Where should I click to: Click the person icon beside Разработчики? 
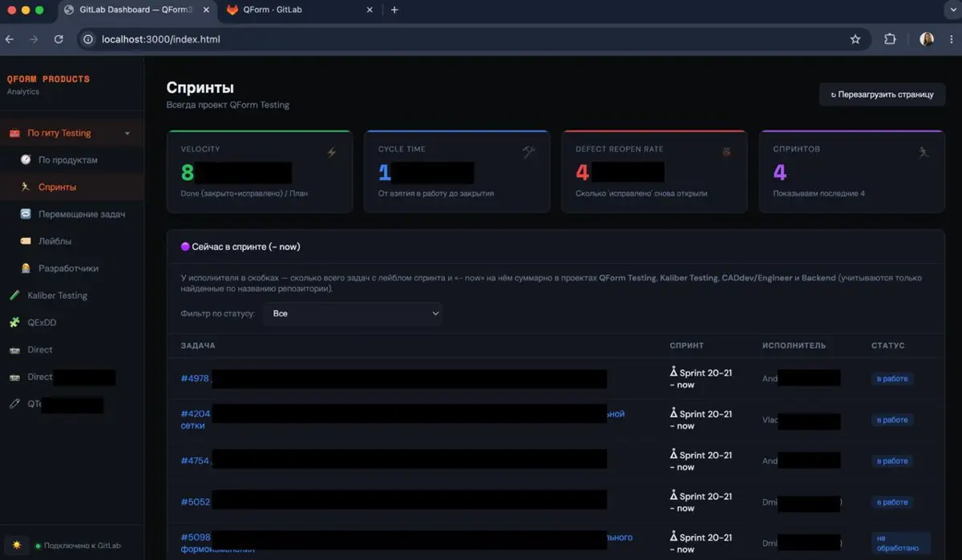26,268
